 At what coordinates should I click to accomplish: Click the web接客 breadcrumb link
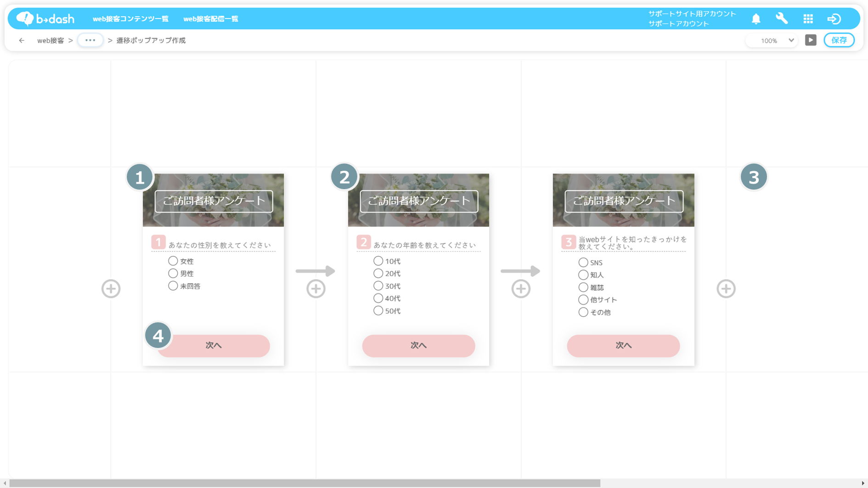[x=51, y=40]
